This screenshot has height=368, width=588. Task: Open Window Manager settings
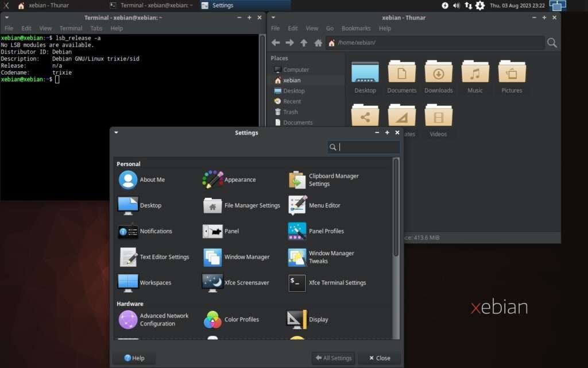point(212,257)
